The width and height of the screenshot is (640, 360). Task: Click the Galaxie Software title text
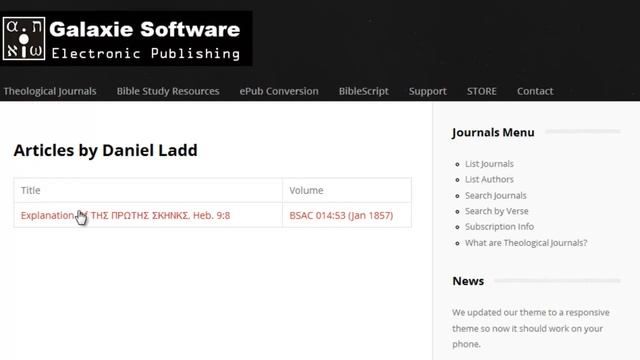[x=144, y=29]
